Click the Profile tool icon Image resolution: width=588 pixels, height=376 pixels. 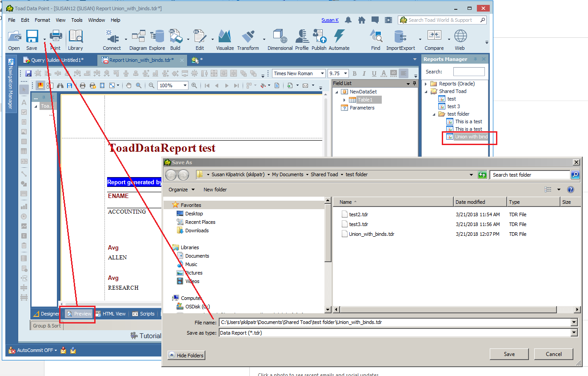tap(302, 40)
